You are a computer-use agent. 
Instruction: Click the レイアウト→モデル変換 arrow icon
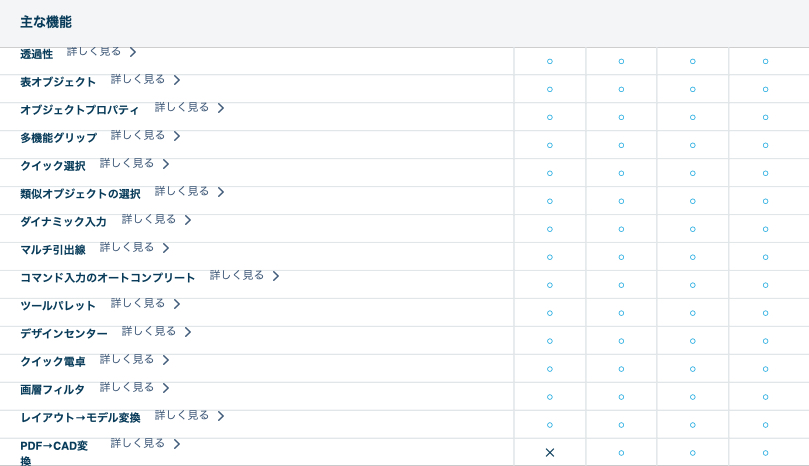[221, 415]
